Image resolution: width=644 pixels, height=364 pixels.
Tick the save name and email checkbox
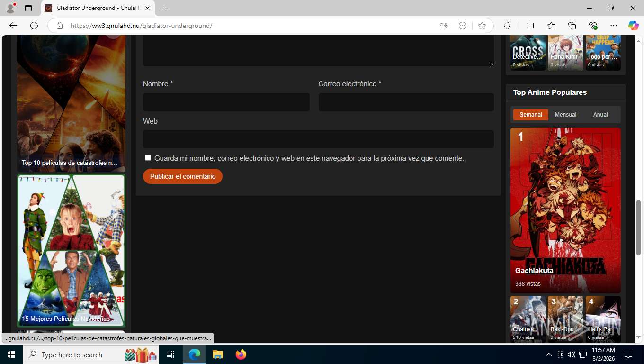(148, 158)
